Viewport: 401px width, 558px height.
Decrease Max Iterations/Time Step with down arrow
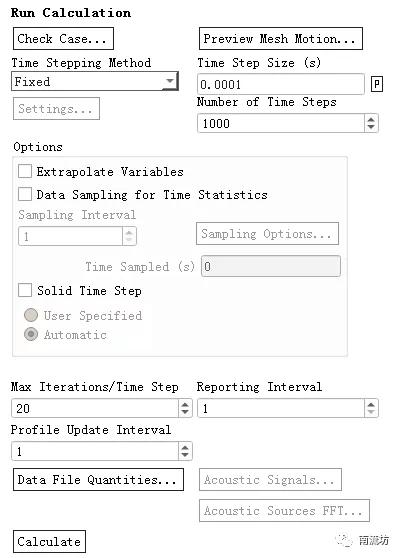pos(185,412)
